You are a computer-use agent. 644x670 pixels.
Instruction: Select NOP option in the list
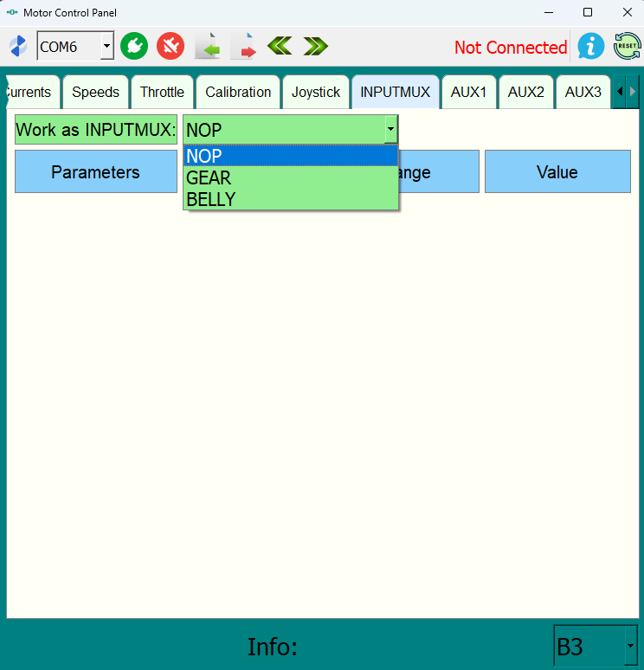coord(204,157)
